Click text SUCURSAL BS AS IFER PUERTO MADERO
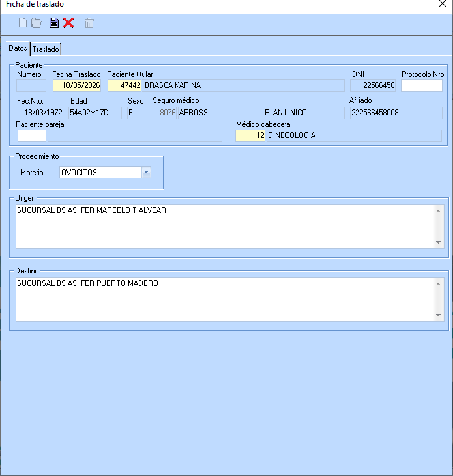Screen dimensions: 453x476 click(x=87, y=283)
